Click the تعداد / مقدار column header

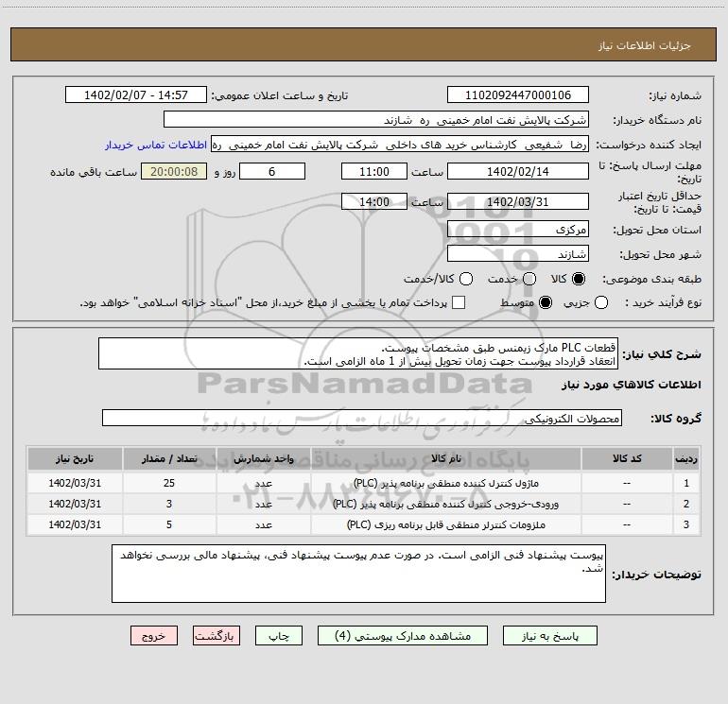tap(169, 458)
